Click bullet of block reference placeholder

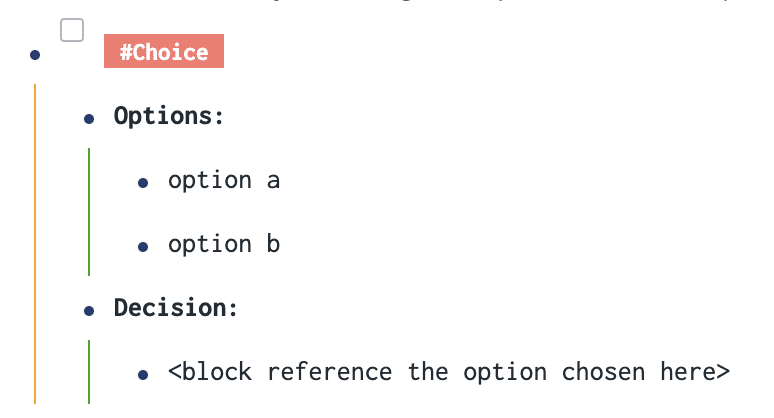(143, 375)
